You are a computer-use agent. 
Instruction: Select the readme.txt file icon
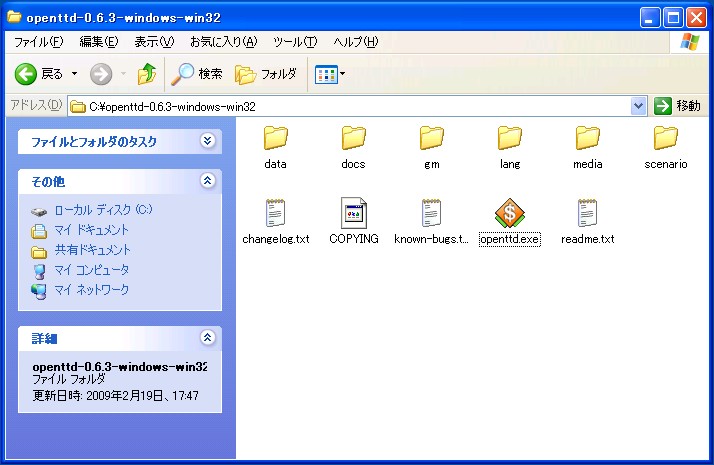pyautogui.click(x=587, y=213)
